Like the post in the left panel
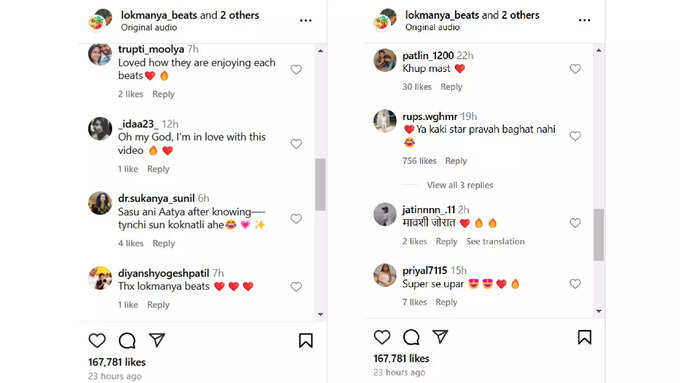The width and height of the screenshot is (680, 383). 97,340
